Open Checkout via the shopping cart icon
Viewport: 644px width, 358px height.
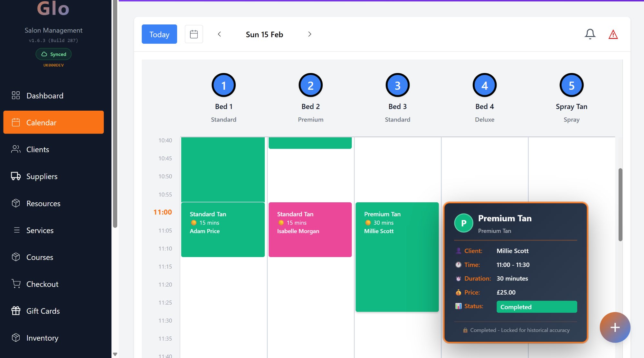[x=15, y=284]
